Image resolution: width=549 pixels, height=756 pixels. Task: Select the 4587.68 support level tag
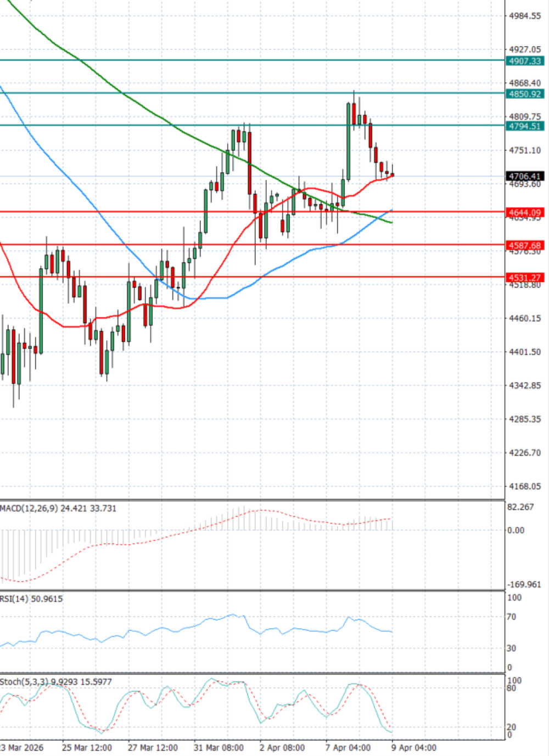pyautogui.click(x=525, y=245)
